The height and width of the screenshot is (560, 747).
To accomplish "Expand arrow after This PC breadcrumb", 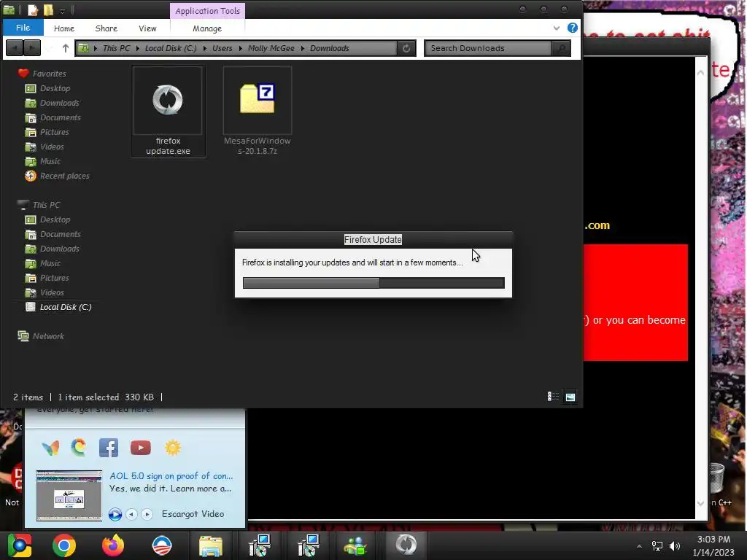I will point(138,48).
